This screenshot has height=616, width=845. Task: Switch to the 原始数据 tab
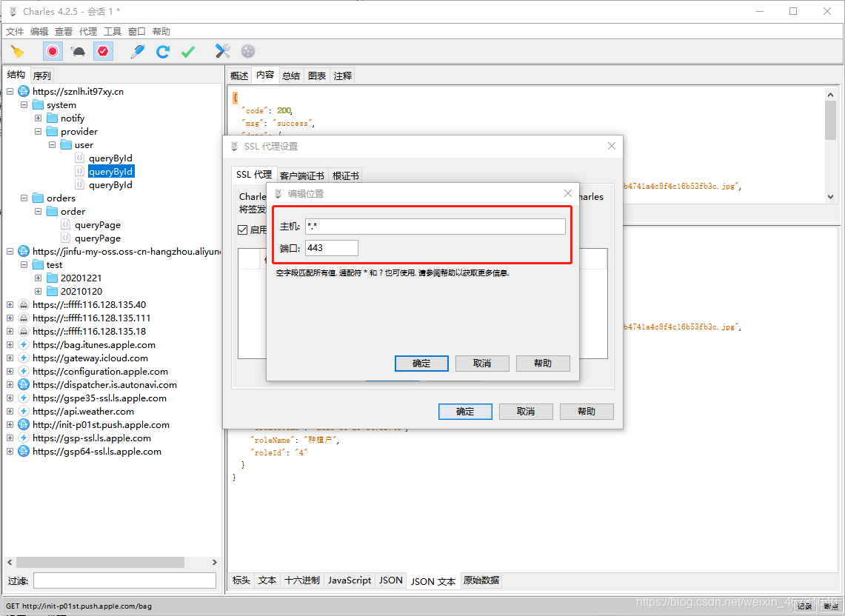(x=481, y=580)
